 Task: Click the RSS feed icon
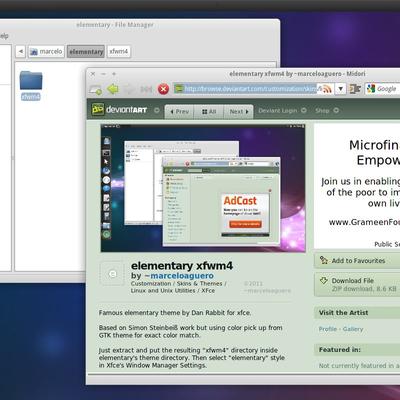tap(327, 89)
